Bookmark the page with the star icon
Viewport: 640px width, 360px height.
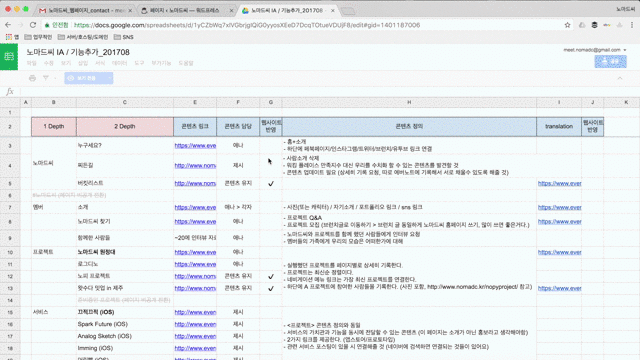pos(567,25)
